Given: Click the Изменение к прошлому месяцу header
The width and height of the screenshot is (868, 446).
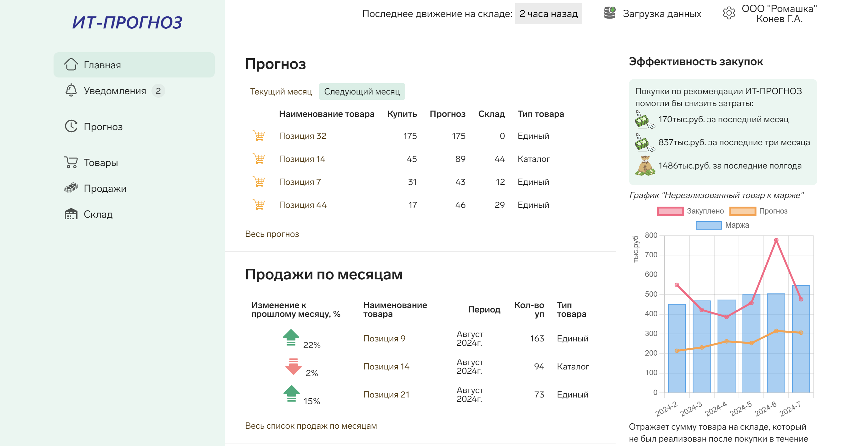Looking at the screenshot, I should pos(295,309).
